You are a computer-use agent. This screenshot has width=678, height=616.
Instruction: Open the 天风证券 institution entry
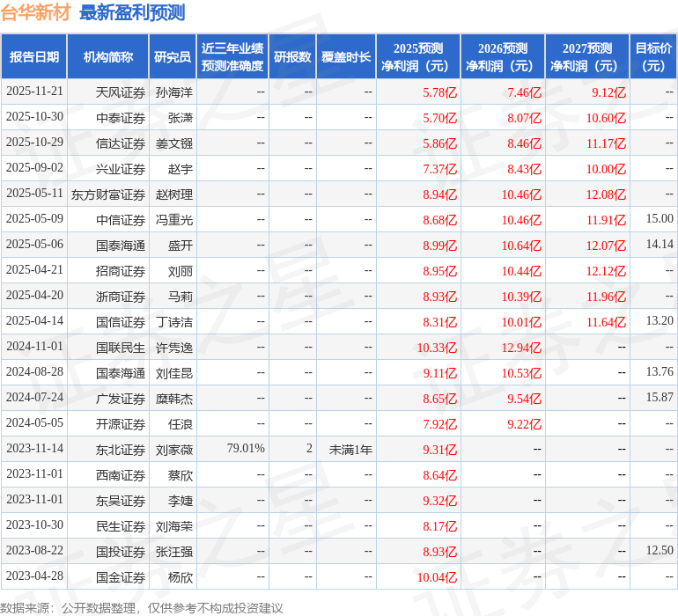click(121, 92)
